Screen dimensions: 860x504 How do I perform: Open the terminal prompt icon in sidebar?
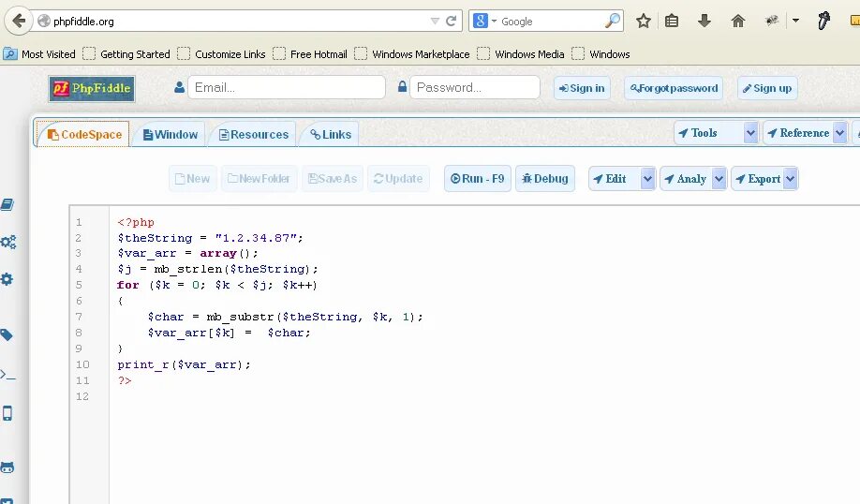[7, 375]
